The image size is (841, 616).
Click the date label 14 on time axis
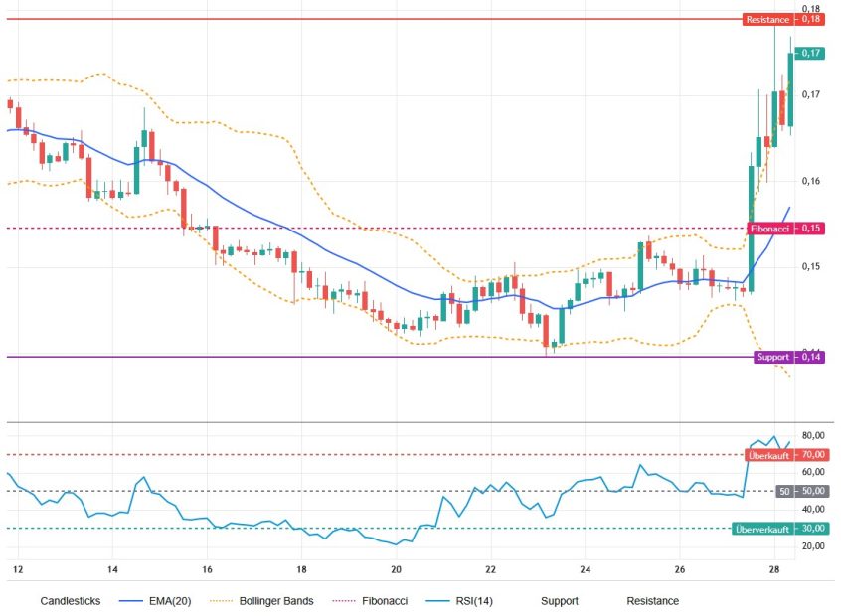[112, 569]
